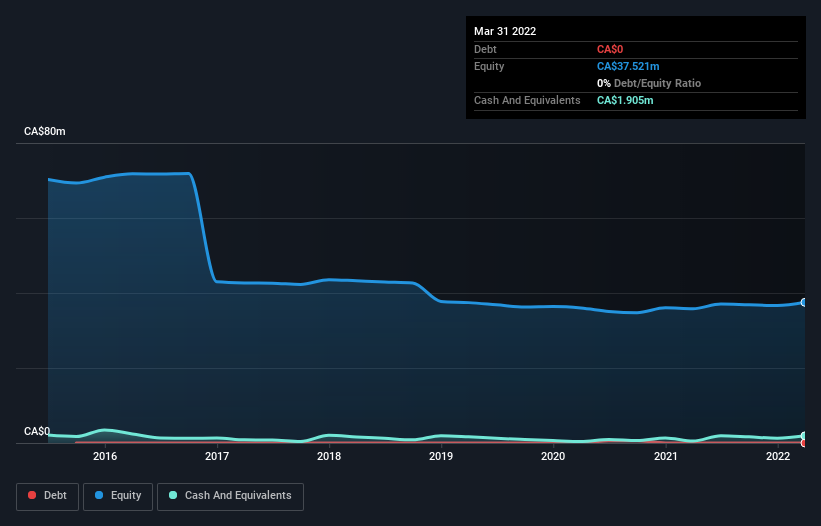Image resolution: width=821 pixels, height=526 pixels.
Task: Click the 0% Debt/Equity Ratio text
Action: (649, 83)
